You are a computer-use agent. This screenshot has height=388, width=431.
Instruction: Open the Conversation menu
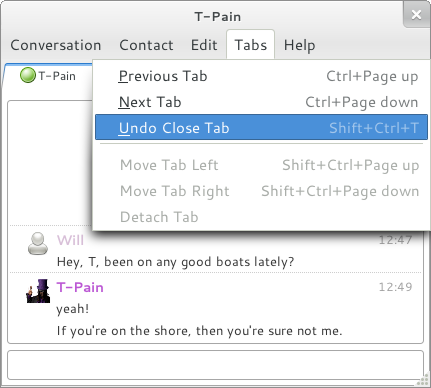(56, 45)
